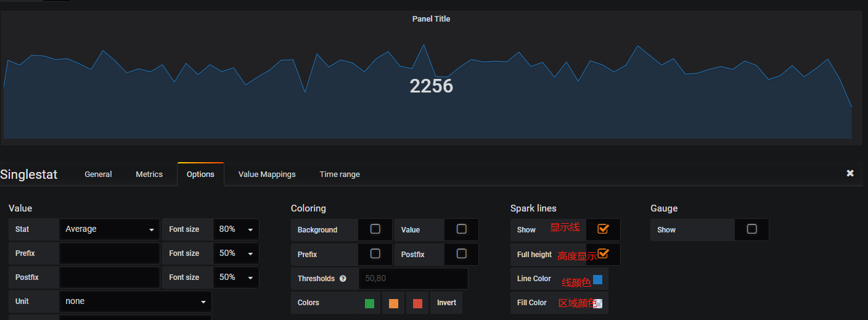Click the Line Color label

[x=534, y=279]
